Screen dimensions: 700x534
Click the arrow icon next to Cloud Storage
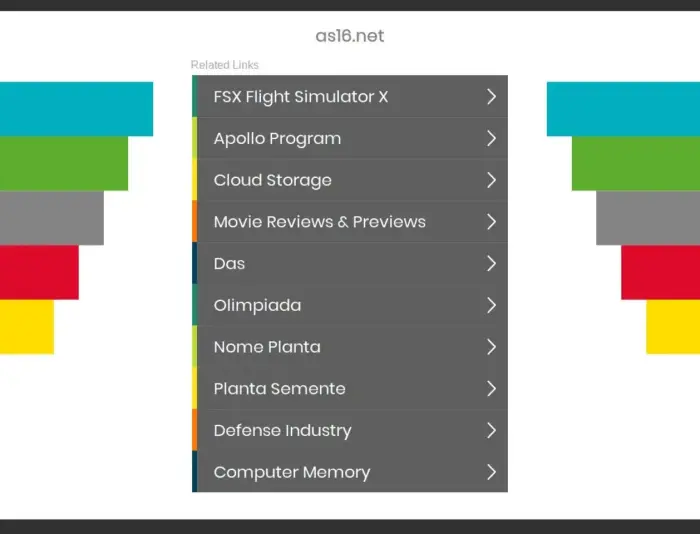click(491, 180)
